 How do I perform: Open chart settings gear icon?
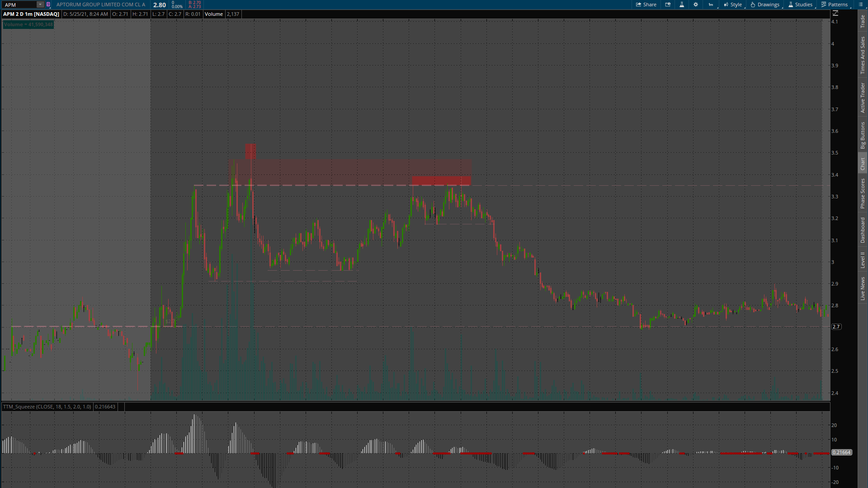pos(696,5)
